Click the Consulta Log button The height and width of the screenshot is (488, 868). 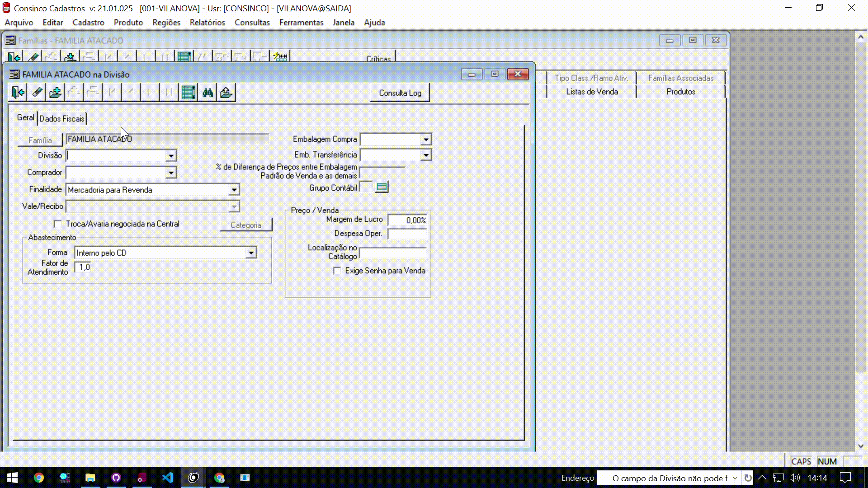pos(400,93)
